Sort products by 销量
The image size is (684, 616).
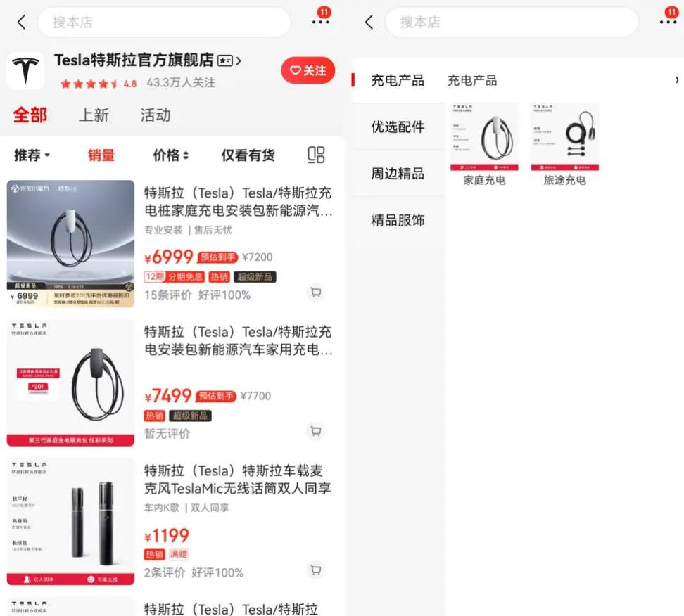click(x=101, y=155)
